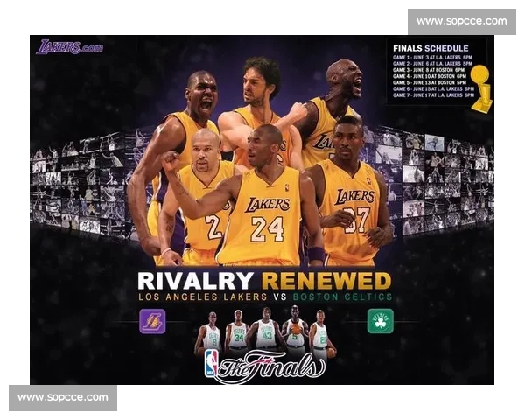Select the Game 6 June 15 schedule row
Viewport: 525px width, 420px height.
(433, 88)
